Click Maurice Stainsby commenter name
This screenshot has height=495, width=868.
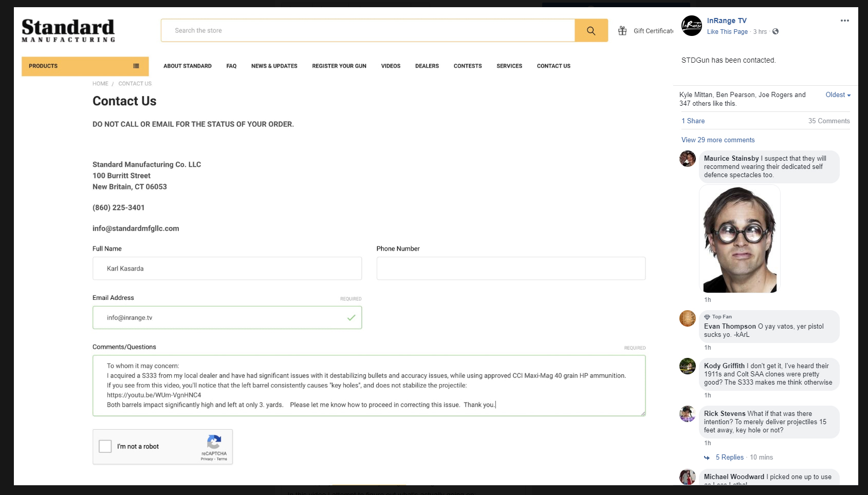pyautogui.click(x=731, y=159)
